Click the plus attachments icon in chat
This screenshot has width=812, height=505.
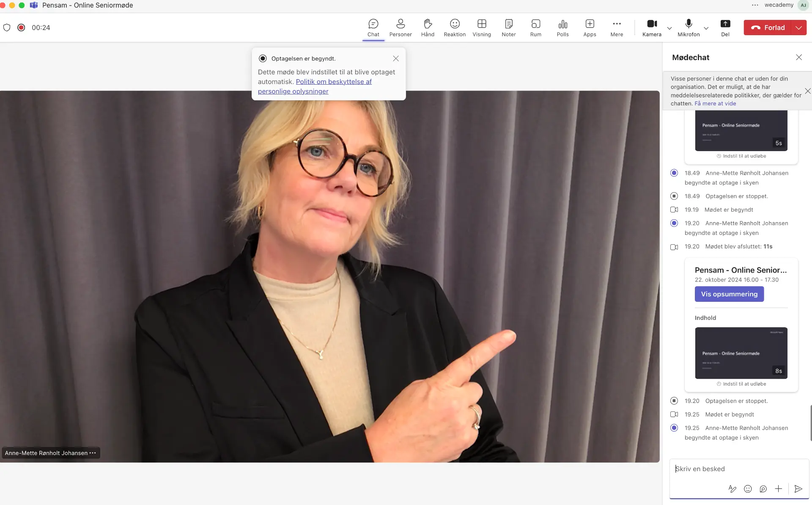click(x=778, y=489)
